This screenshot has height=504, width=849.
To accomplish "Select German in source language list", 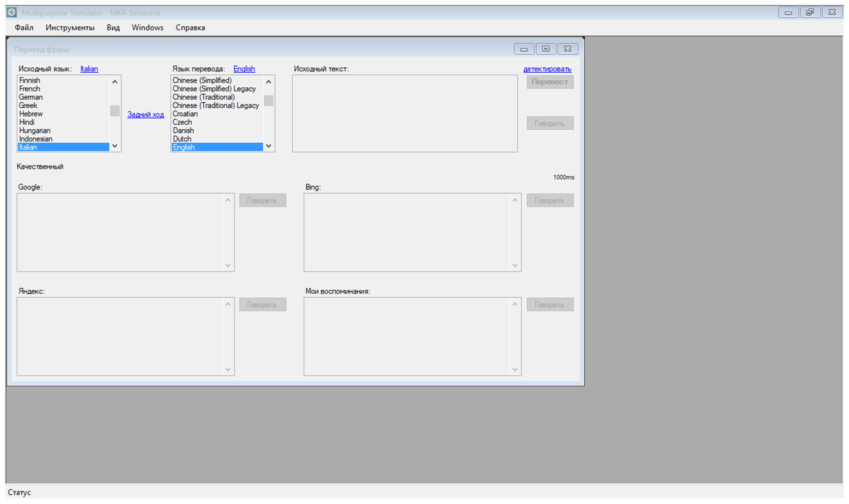I will point(64,97).
